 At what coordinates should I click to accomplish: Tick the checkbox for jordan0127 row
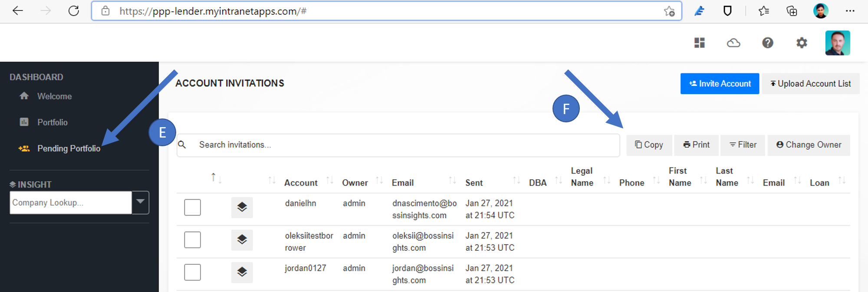coord(192,272)
